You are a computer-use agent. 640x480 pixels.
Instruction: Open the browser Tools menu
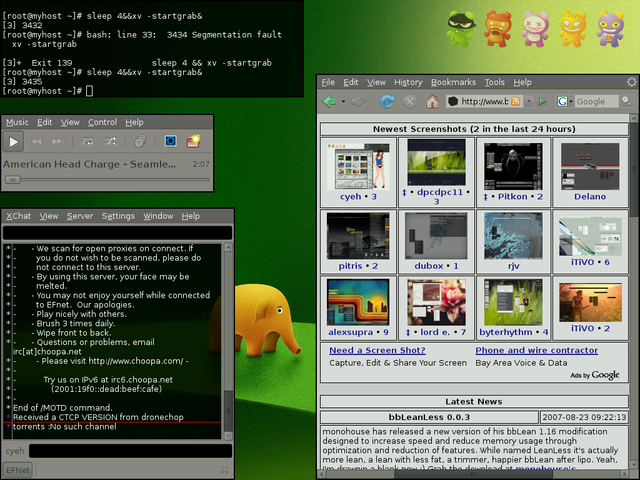tap(495, 82)
